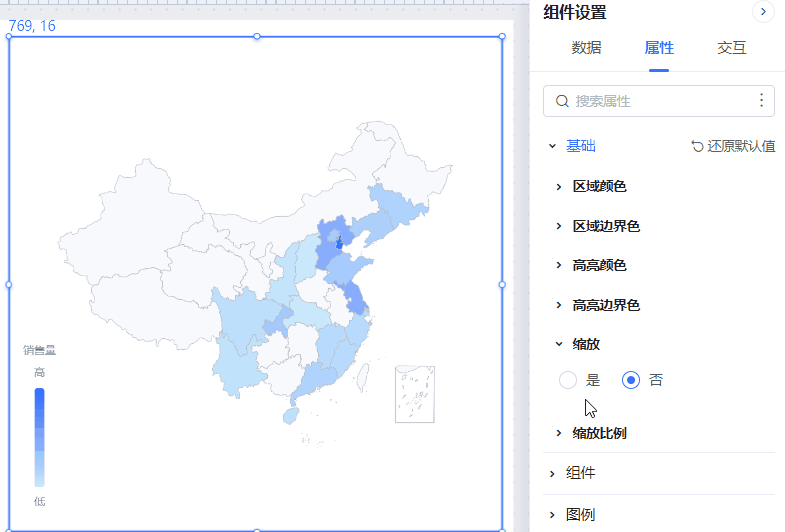Click the 高 label on the legend
Image resolution: width=785 pixels, height=532 pixels.
40,372
